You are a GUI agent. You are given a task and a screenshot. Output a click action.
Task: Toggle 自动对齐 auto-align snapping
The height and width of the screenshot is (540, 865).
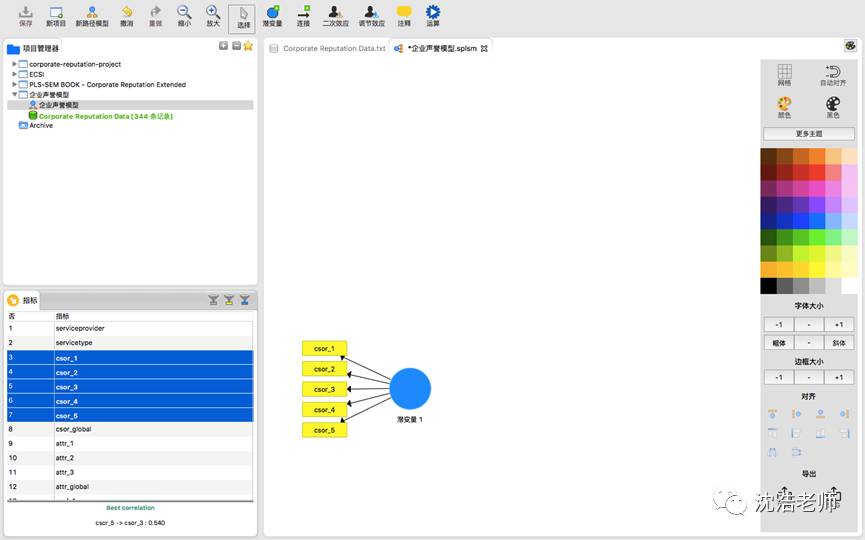tap(833, 75)
